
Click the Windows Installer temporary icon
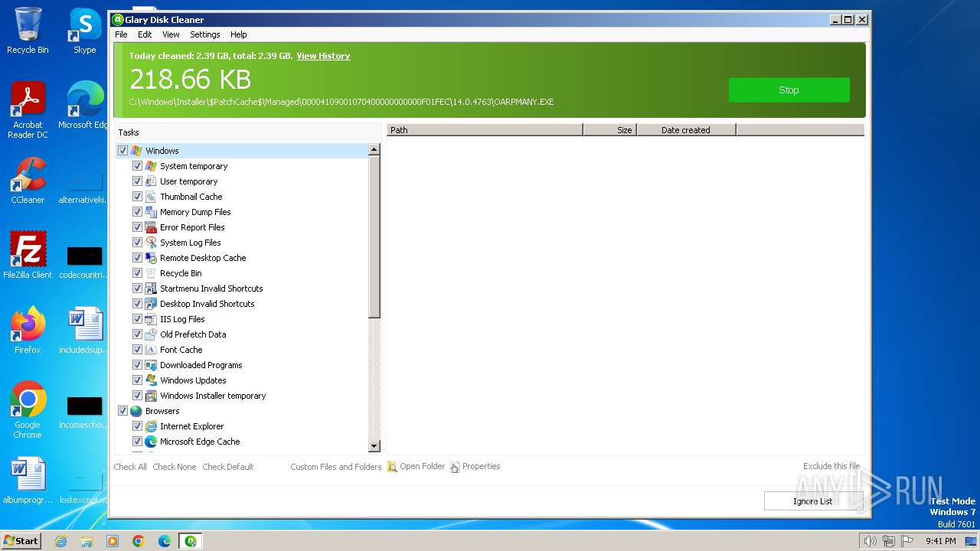pos(151,396)
